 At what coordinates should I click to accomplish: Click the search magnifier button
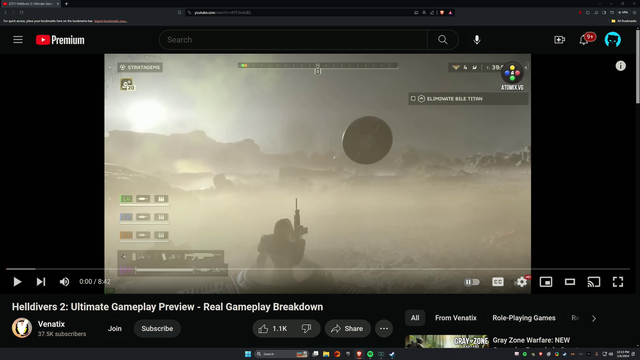point(442,40)
